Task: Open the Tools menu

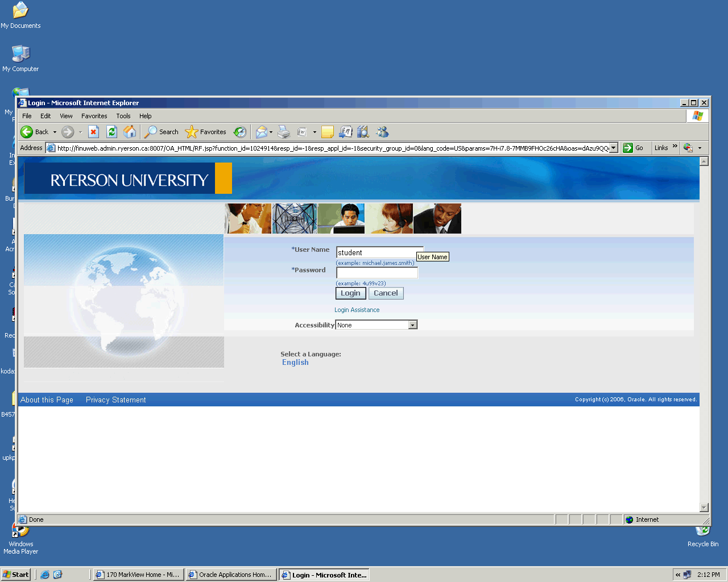Action: tap(123, 116)
